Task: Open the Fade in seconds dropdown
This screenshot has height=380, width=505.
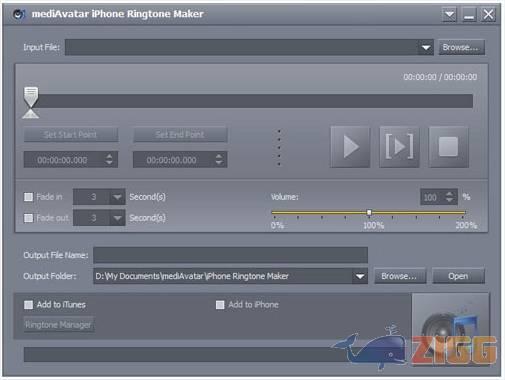Action: (x=117, y=197)
